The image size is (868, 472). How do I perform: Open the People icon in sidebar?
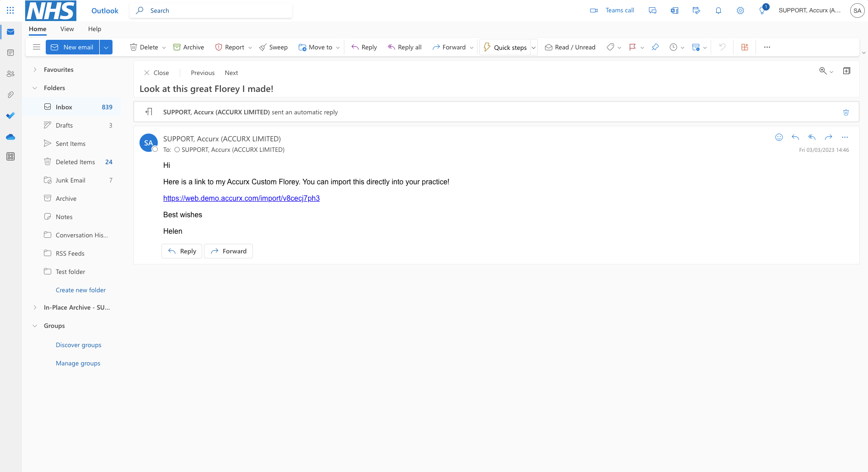(11, 74)
